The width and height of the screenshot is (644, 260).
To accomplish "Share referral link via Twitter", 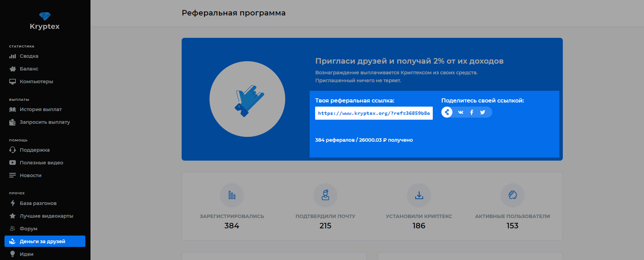I will [483, 112].
